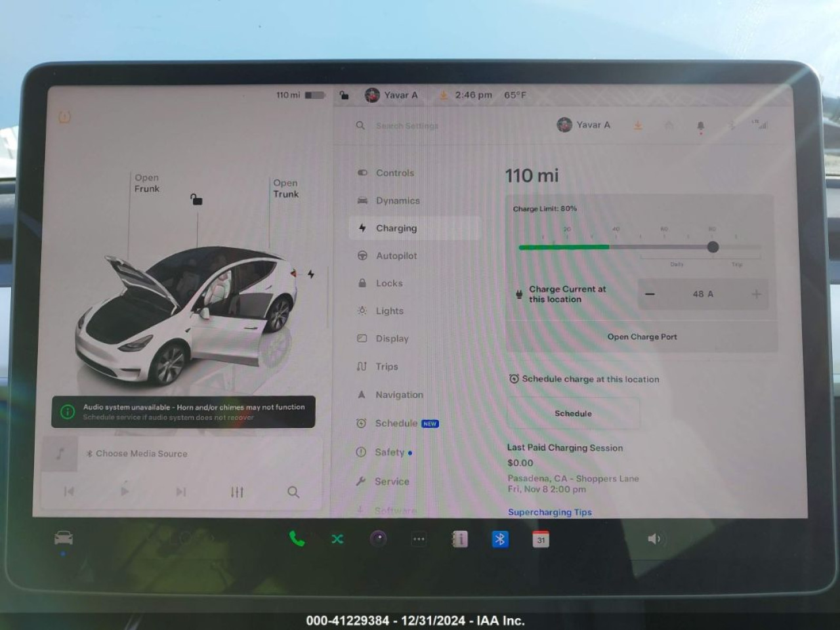Image resolution: width=840 pixels, height=630 pixels.
Task: Open the Supercharging Tips link
Action: point(549,512)
